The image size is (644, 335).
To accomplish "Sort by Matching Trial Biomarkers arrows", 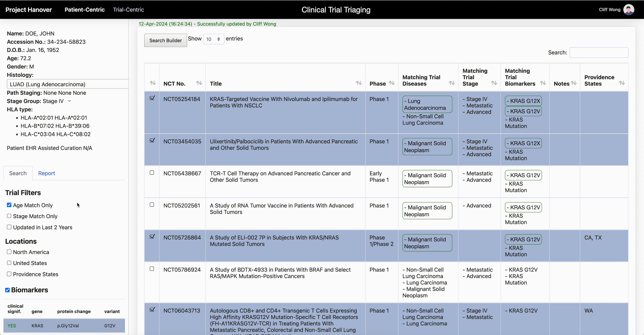I will 543,83.
